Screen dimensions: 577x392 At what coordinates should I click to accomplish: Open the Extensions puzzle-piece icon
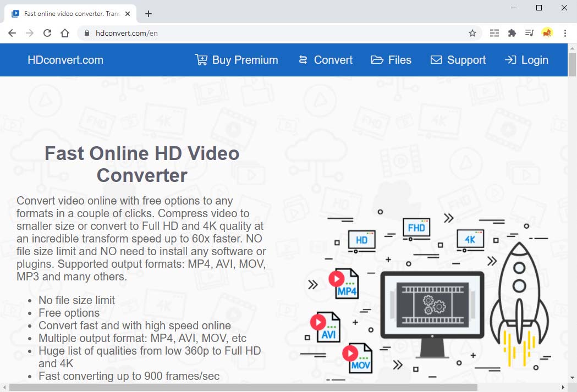[512, 33]
